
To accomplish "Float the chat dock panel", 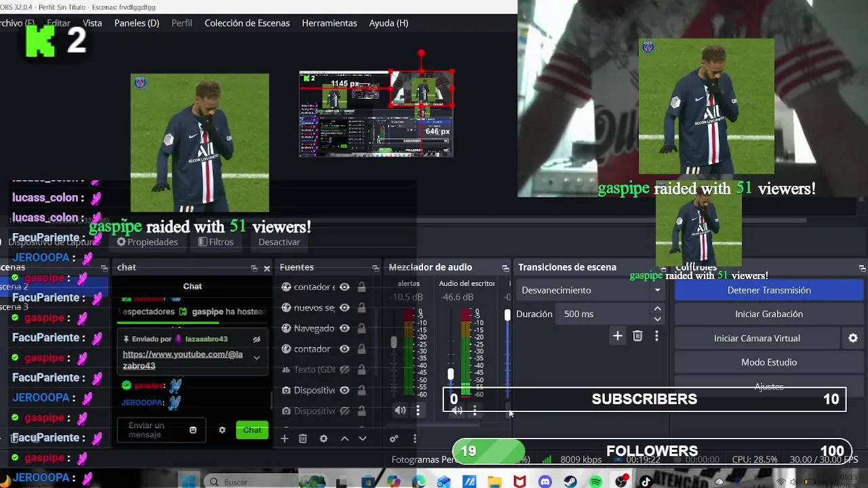I will click(254, 268).
